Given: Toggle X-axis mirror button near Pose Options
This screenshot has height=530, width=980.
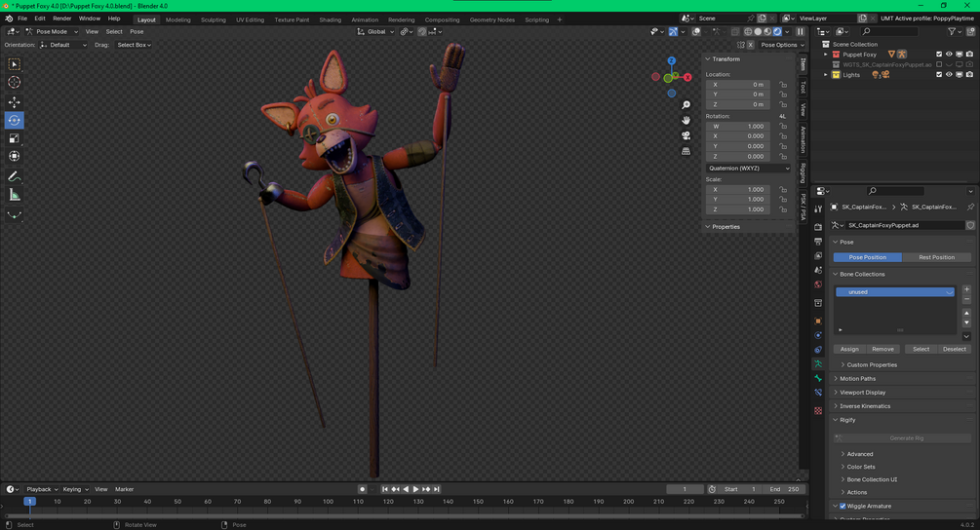Looking at the screenshot, I should 750,45.
